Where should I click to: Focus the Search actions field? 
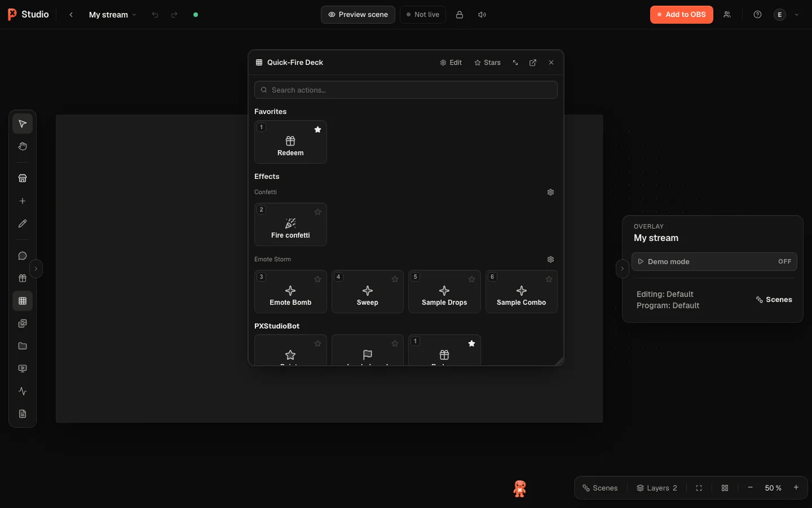pos(406,90)
